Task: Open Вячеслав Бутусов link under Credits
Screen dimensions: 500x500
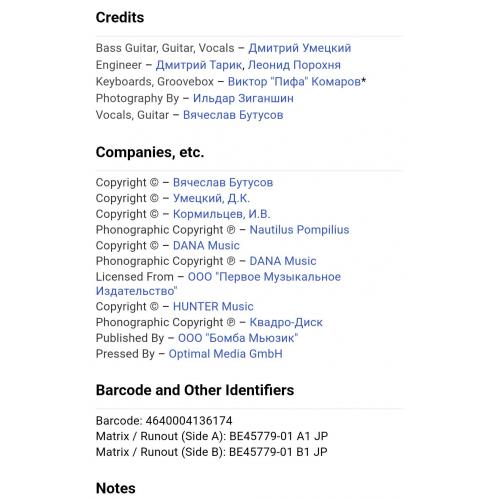Action: (x=233, y=115)
